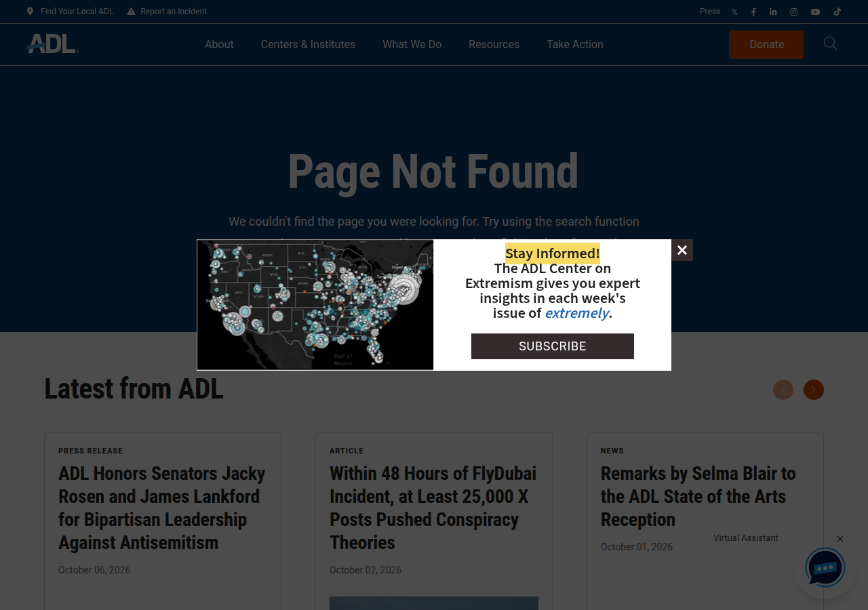
Task: Open article about Senators Rosen and Lankford
Action: [x=161, y=508]
